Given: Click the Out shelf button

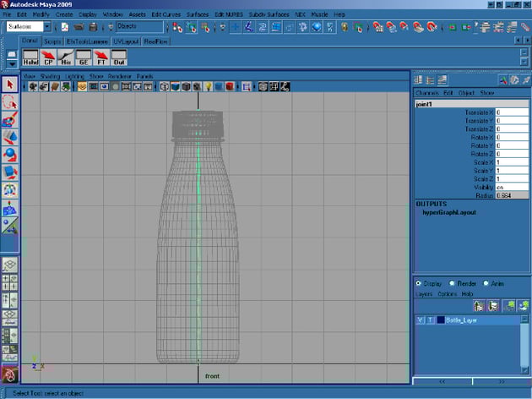Looking at the screenshot, I should tap(119, 57).
